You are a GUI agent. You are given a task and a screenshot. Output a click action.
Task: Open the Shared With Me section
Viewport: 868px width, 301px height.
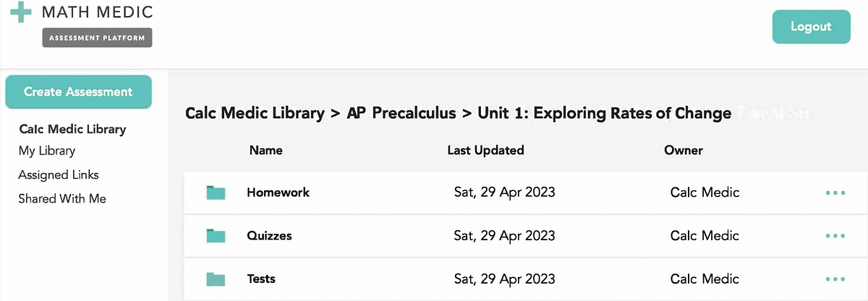pyautogui.click(x=62, y=198)
